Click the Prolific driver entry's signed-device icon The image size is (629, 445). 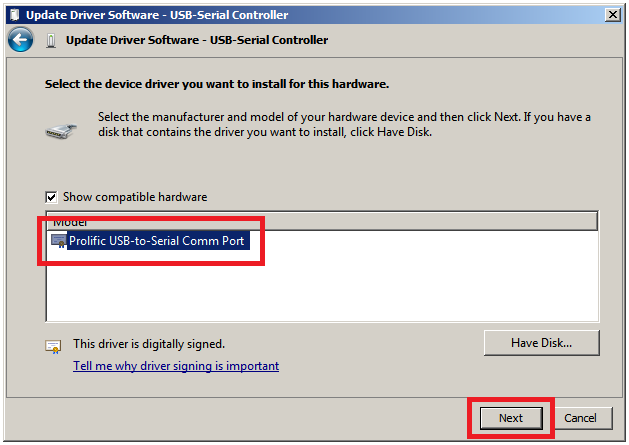(x=59, y=241)
